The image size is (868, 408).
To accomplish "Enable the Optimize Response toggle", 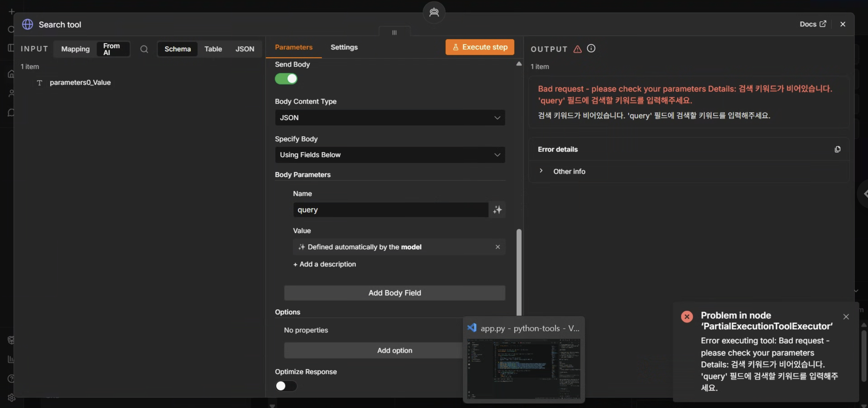I will pos(286,386).
